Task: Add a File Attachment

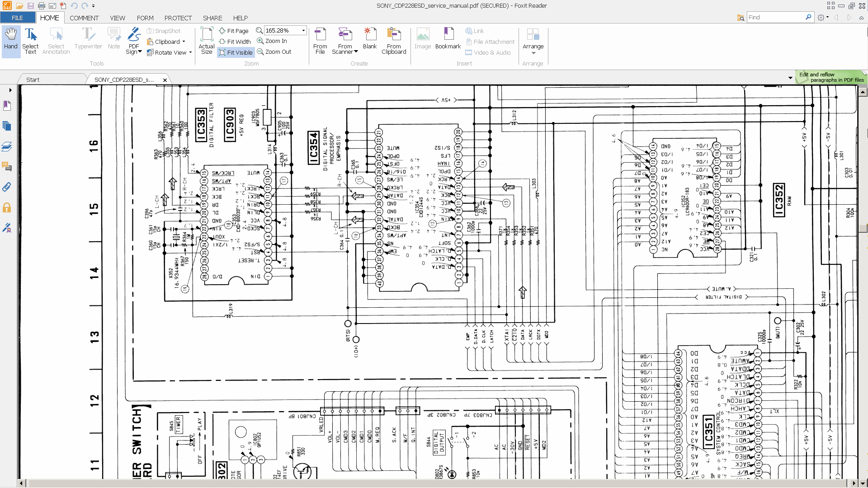Action: click(x=490, y=42)
